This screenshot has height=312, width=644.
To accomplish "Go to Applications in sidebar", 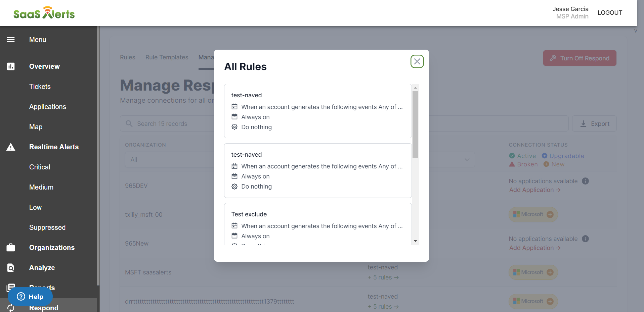I will point(48,107).
